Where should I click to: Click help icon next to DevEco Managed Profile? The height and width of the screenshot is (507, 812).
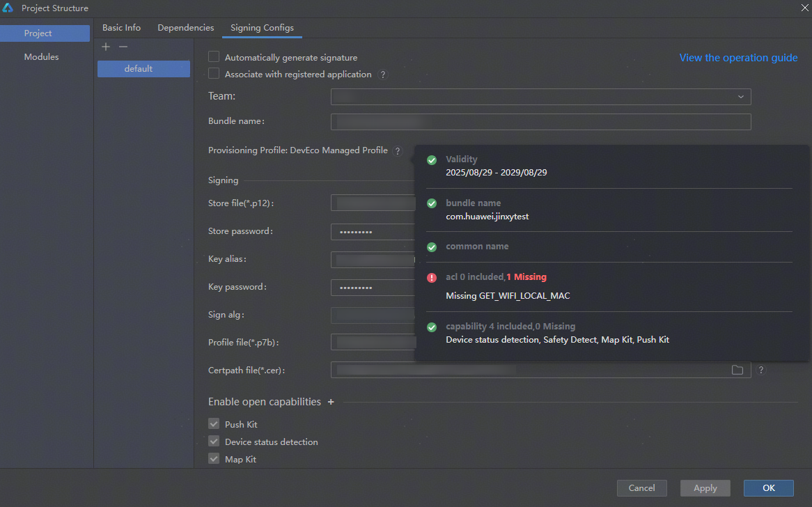pos(398,151)
